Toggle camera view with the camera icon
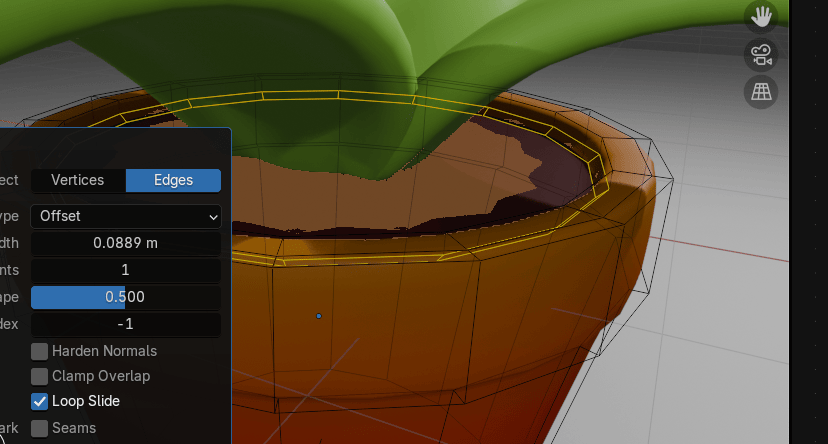 point(761,54)
